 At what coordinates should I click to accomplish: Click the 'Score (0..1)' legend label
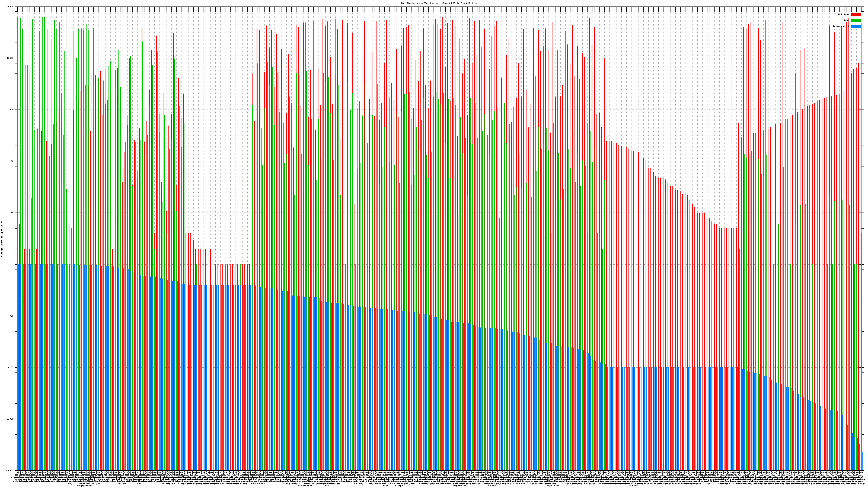pos(840,26)
